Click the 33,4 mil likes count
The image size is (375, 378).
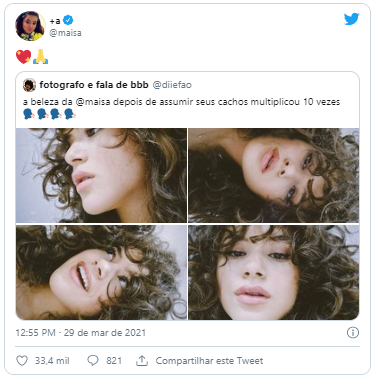tap(52, 361)
